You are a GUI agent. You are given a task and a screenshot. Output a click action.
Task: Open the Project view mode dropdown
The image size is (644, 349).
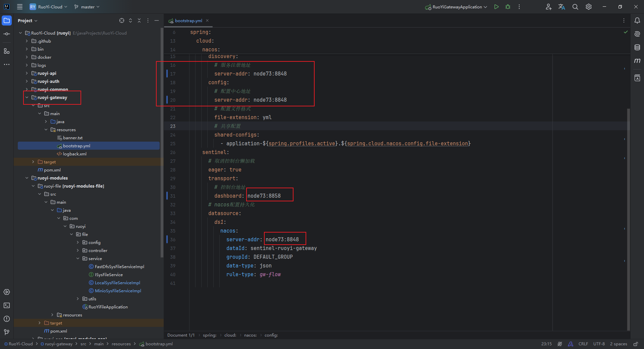coord(28,20)
